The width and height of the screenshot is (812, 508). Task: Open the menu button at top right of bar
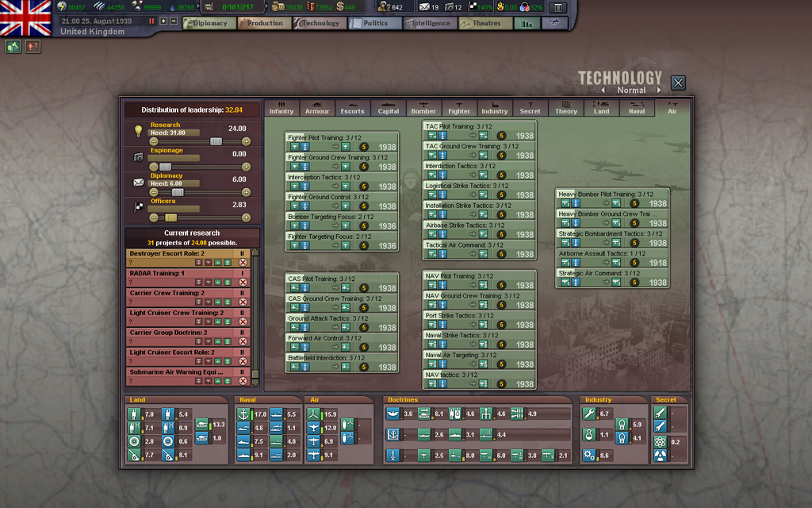tap(558, 7)
